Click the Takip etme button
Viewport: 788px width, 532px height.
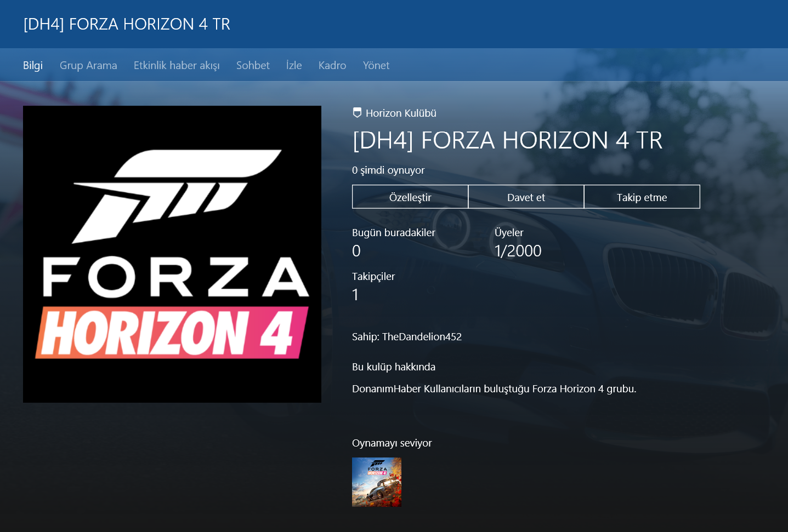pyautogui.click(x=642, y=197)
